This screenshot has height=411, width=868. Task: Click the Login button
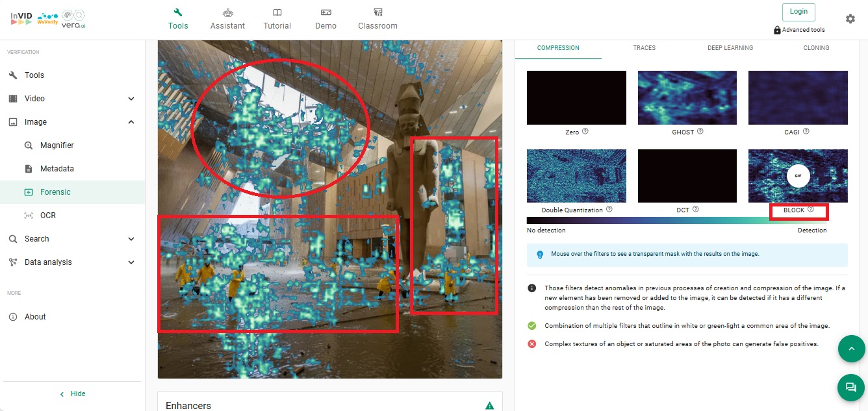(x=798, y=12)
